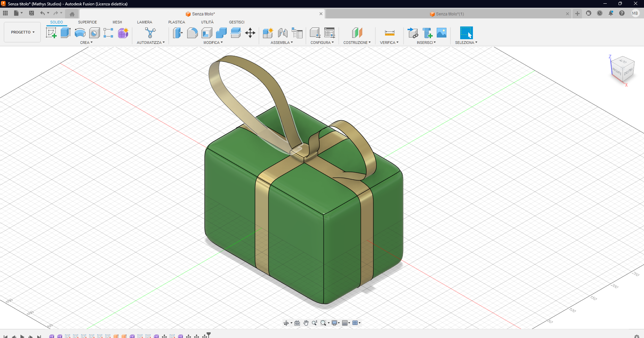The image size is (644, 338).
Task: Select the Hole tool
Action: pyautogui.click(x=95, y=33)
